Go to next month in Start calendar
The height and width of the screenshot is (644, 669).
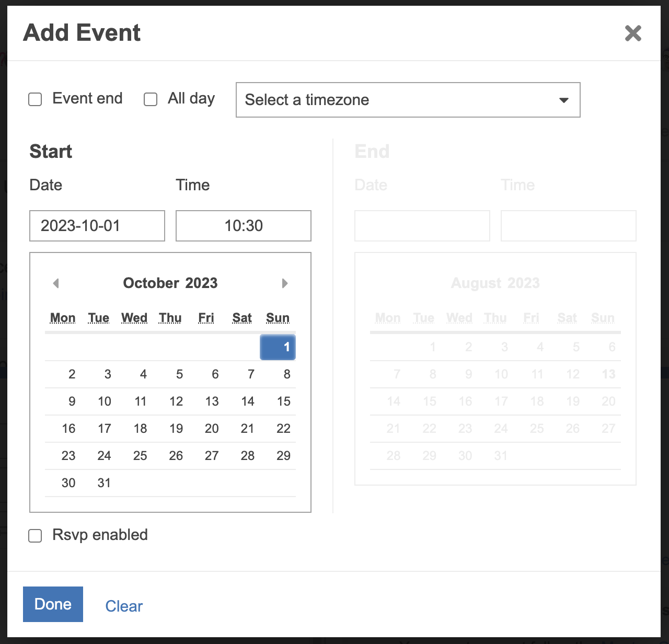click(x=285, y=283)
